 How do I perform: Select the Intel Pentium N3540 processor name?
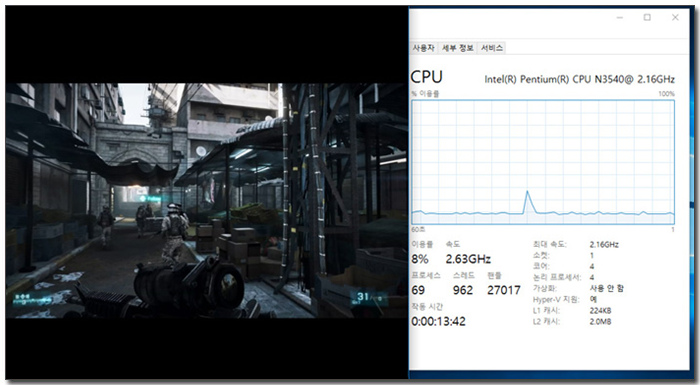[579, 80]
